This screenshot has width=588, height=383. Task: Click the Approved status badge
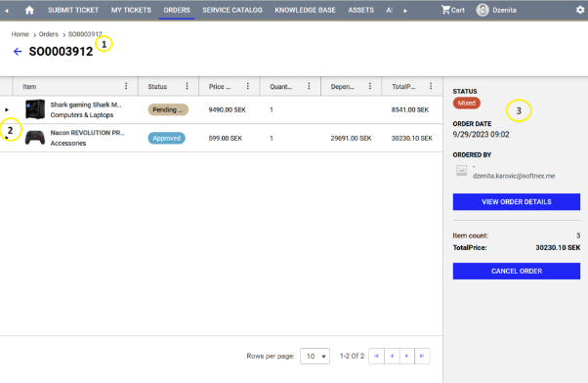[166, 138]
